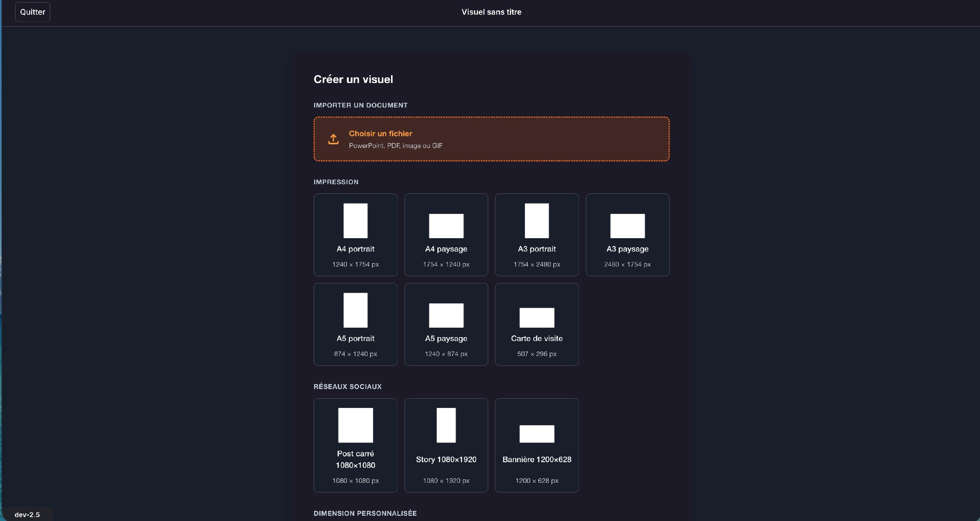Screen dimensions: 980x521
Task: Select Post carré 1080×1080 preset
Action: (355, 445)
